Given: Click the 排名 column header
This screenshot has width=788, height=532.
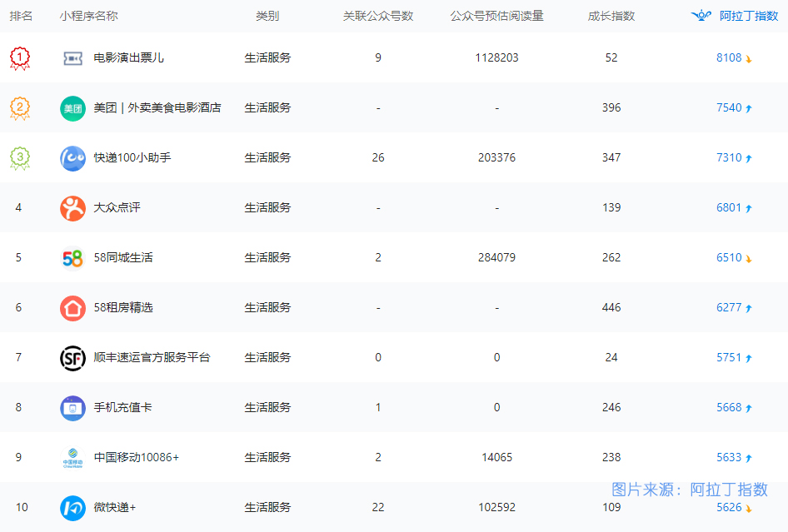Looking at the screenshot, I should coord(21,16).
